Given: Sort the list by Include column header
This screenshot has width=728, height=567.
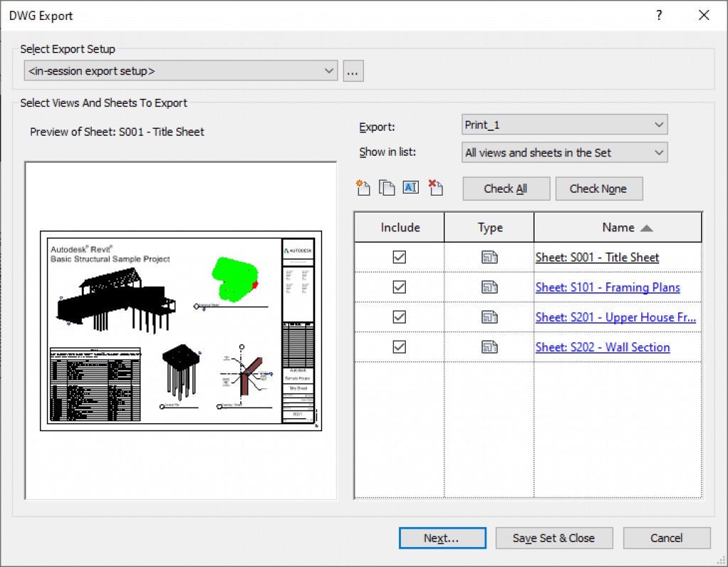Looking at the screenshot, I should (x=400, y=227).
